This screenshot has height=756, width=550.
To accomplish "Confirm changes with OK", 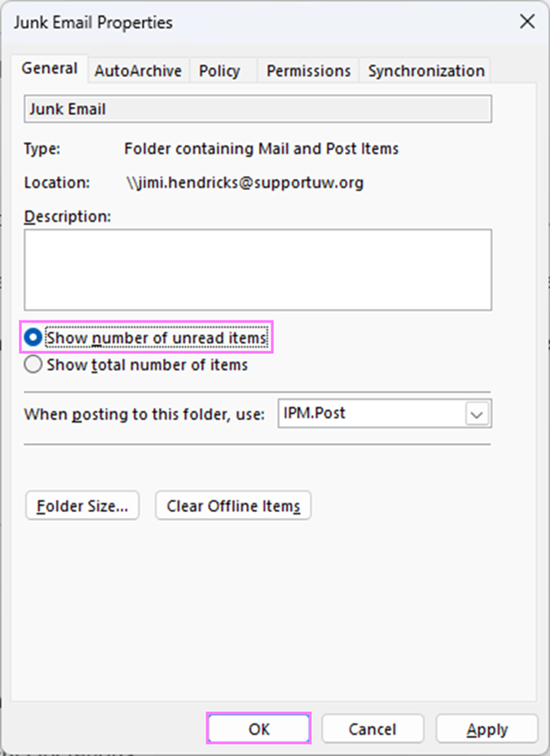I will (x=258, y=728).
